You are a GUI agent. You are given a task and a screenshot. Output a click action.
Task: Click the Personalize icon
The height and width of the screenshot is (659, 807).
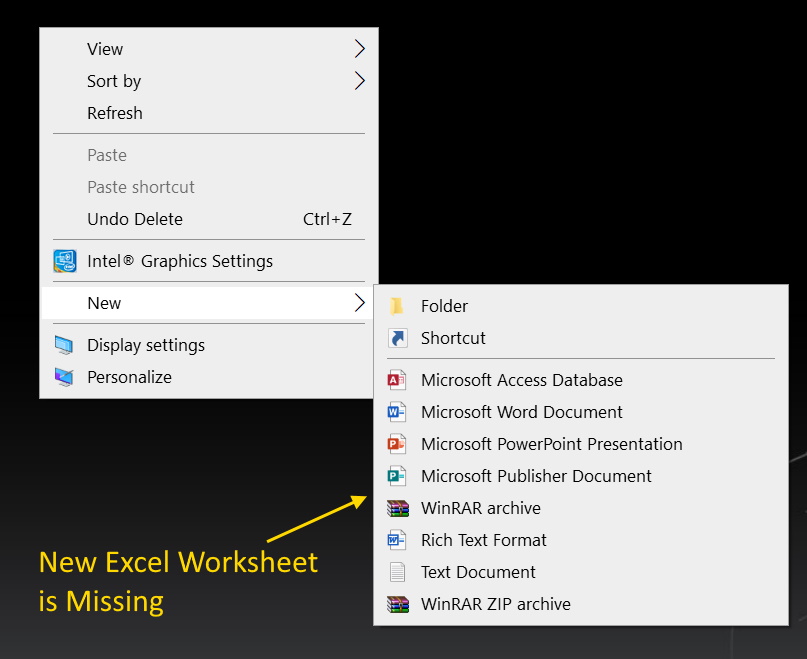click(x=64, y=377)
